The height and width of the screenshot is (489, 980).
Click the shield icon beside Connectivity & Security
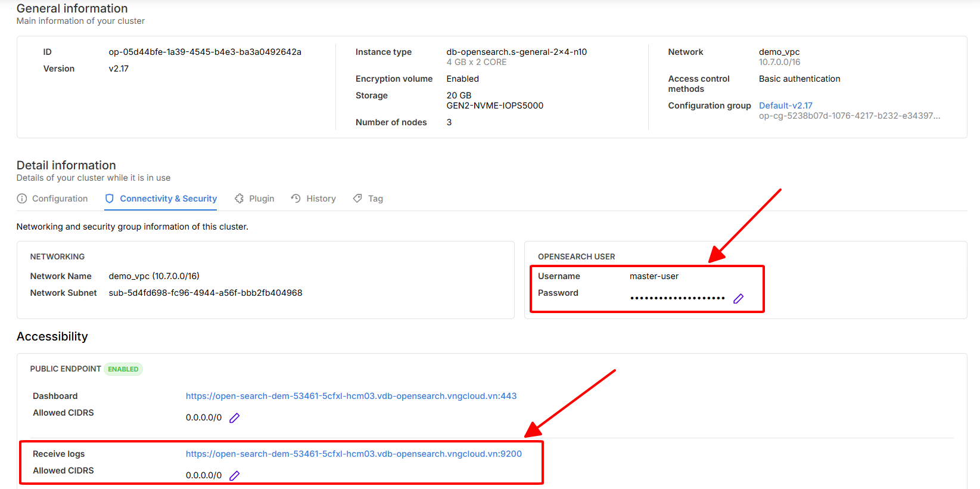pos(110,199)
